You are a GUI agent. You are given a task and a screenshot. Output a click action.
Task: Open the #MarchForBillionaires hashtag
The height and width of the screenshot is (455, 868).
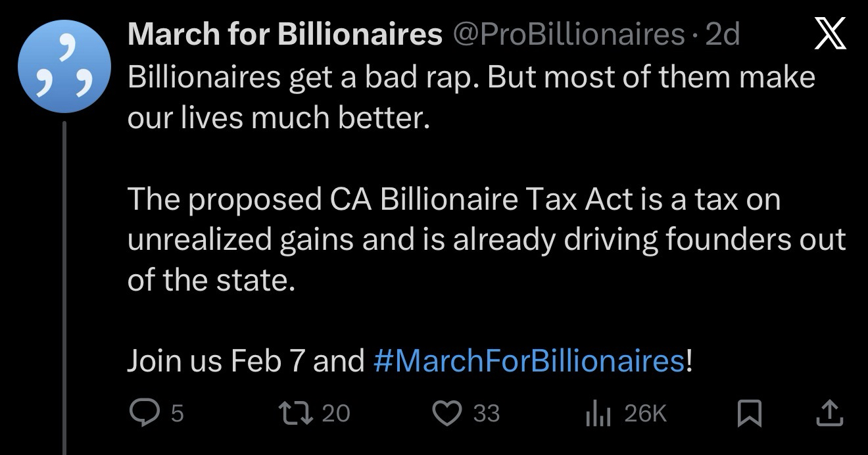coord(528,361)
